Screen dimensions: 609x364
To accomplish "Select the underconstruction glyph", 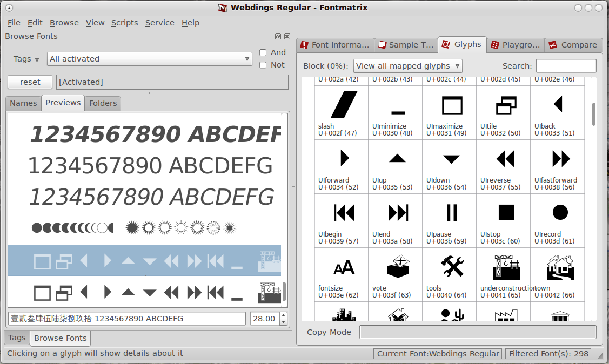I will [x=504, y=274].
